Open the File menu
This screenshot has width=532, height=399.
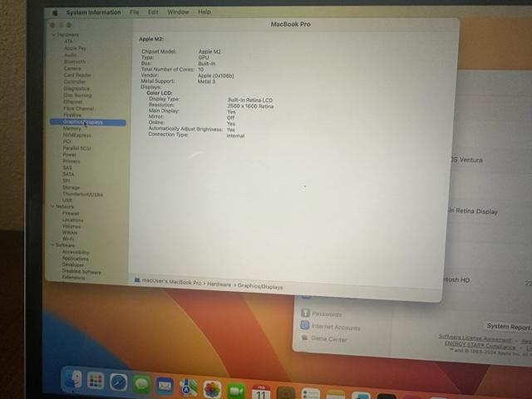coord(134,12)
